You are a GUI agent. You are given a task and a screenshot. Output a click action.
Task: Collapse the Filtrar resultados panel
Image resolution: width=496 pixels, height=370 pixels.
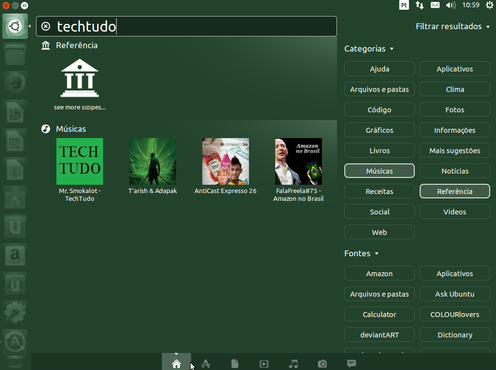coord(452,26)
